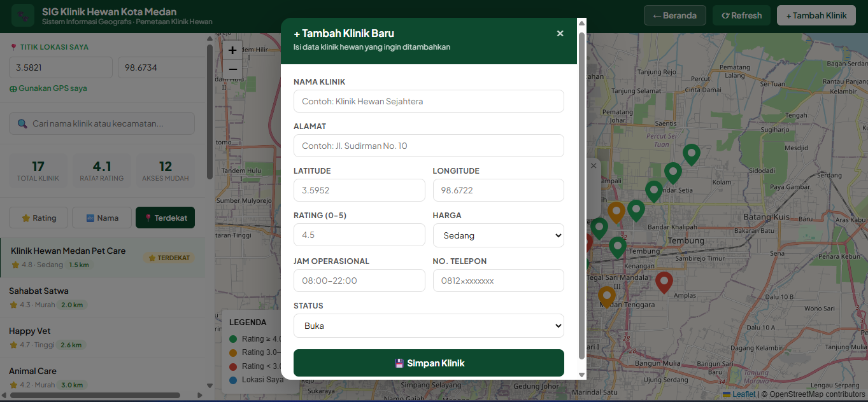Click green legend dot Rating ≥ 4.0

(x=233, y=339)
